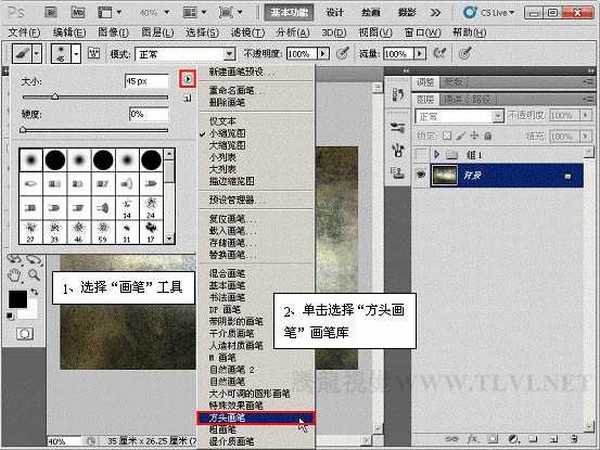Select the Zoom tool magnifier icon
Image resolution: width=600 pixels, height=450 pixels.
click(34, 273)
